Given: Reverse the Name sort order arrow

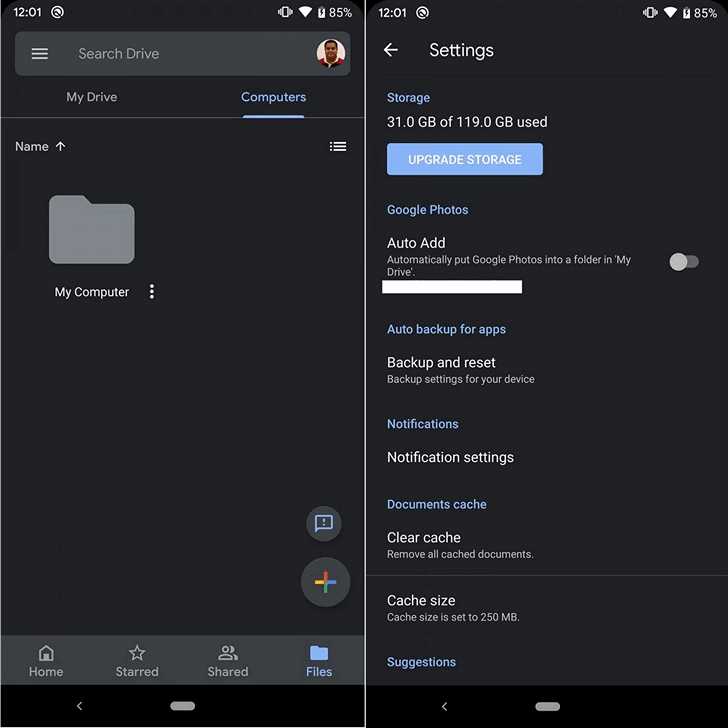Looking at the screenshot, I should [x=60, y=147].
